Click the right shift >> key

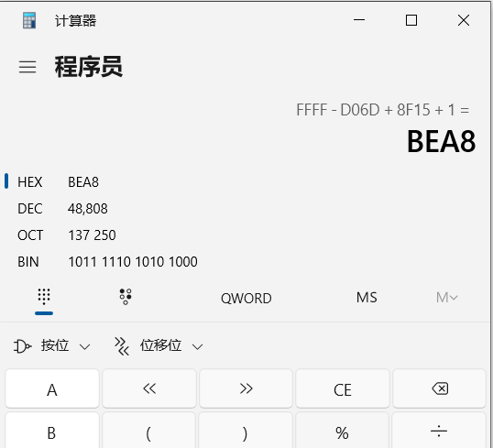[x=246, y=388]
